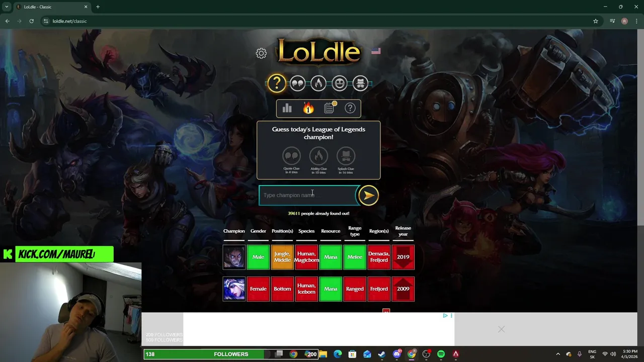Screen dimensions: 644x362
Task: Click the Species column header
Action: tap(306, 231)
